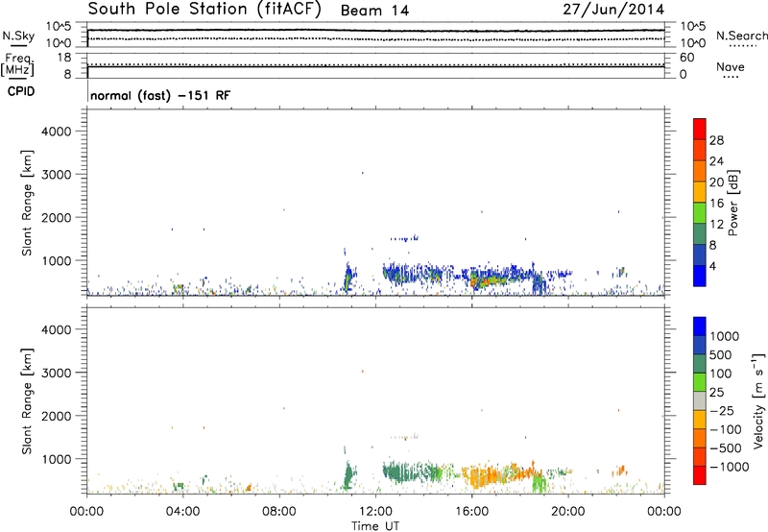Click the 'South Pole Station (fitACF)' title
This screenshot has height=532, width=768.
[x=204, y=10]
